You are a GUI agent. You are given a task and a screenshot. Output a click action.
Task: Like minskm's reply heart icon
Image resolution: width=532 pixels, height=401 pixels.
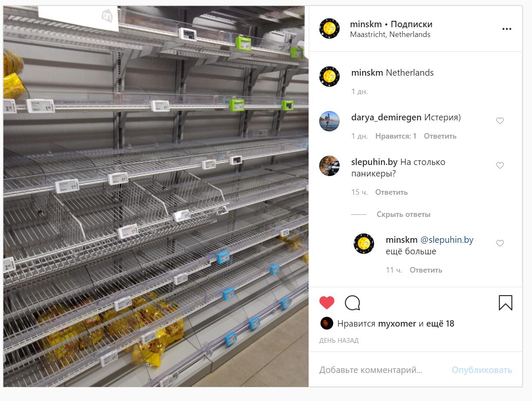500,243
